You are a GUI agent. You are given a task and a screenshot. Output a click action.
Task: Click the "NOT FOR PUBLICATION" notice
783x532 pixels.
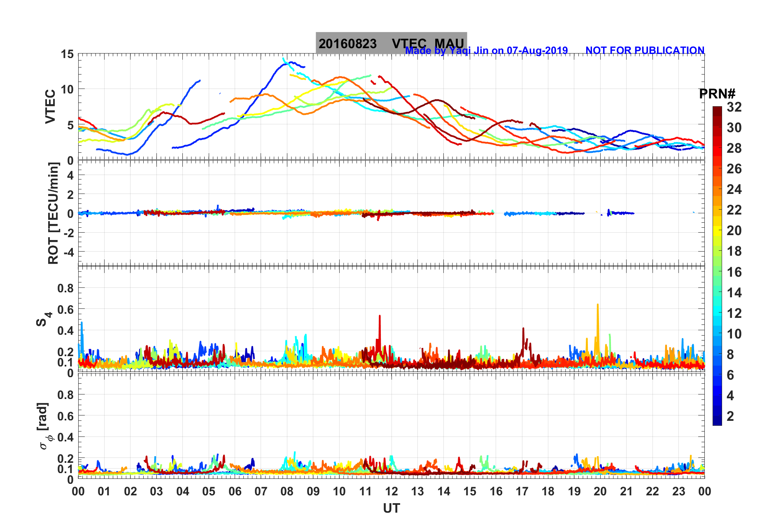645,51
